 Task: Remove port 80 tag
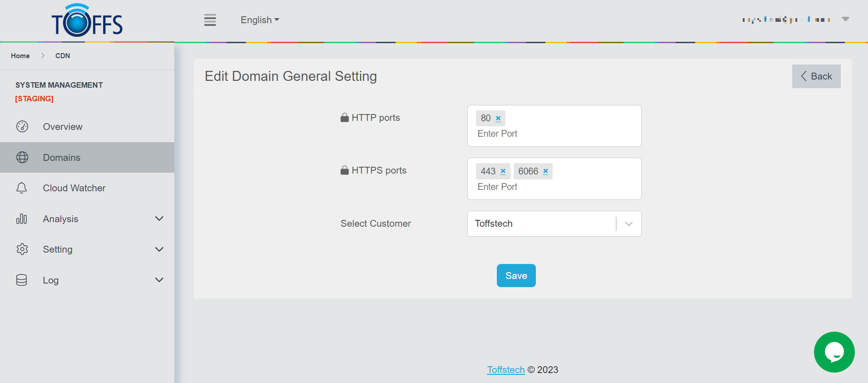coord(498,119)
